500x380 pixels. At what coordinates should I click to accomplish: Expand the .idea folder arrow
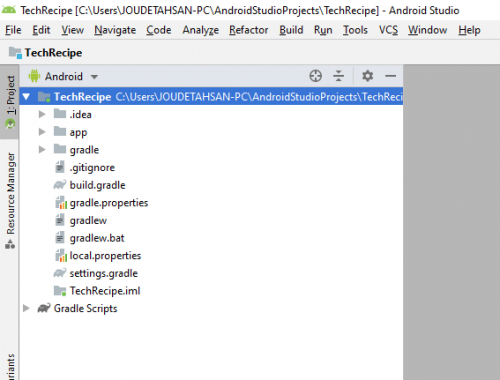(x=42, y=114)
